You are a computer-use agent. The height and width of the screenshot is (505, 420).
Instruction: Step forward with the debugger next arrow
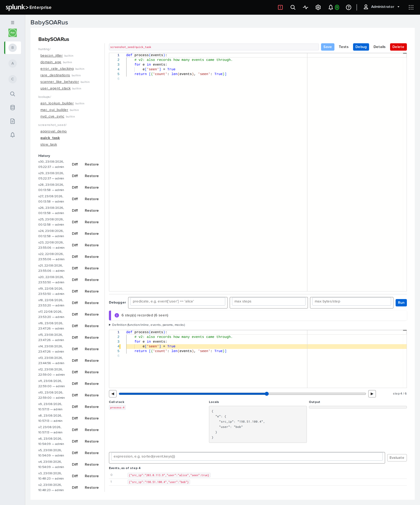(372, 394)
